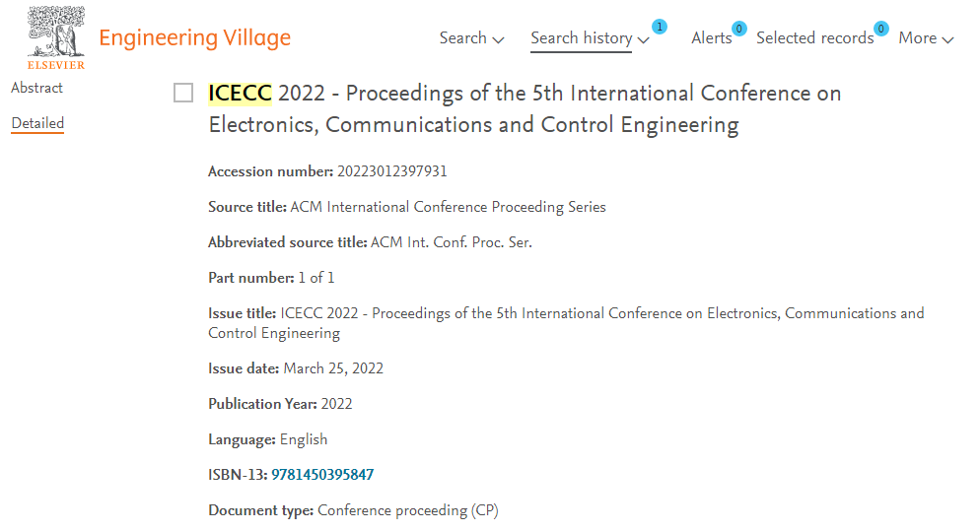The height and width of the screenshot is (532, 980).
Task: Click the Alerts count badge
Action: point(738,29)
